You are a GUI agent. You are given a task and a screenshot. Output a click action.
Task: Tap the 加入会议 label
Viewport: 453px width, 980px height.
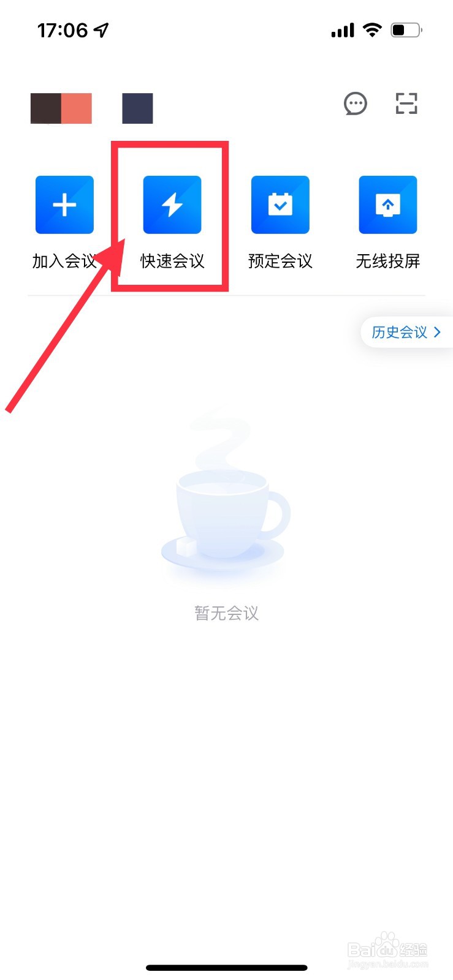[x=64, y=262]
